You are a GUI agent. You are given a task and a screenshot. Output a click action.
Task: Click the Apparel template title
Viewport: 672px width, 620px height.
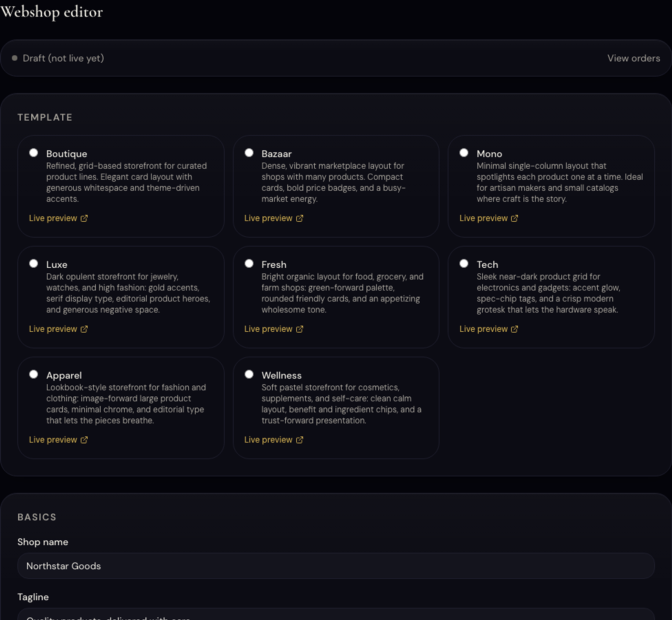64,375
